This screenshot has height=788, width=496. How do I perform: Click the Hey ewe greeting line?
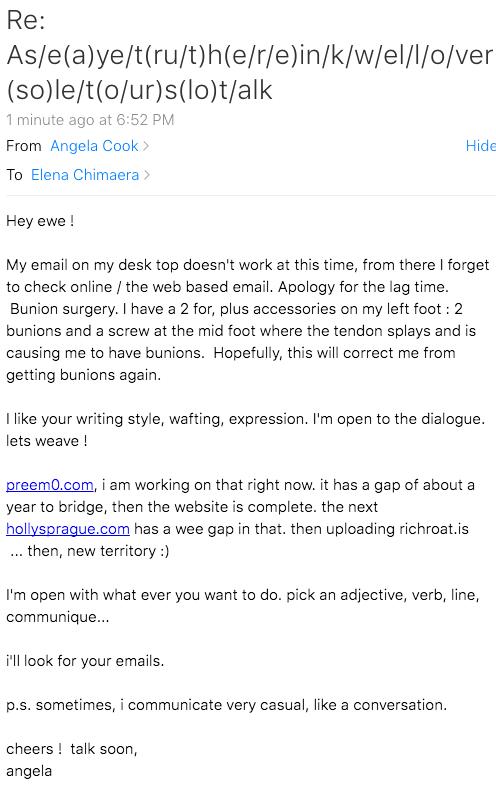[40, 221]
